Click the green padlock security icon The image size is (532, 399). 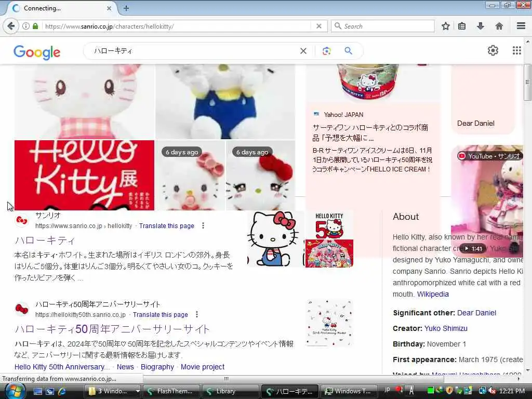[x=35, y=26]
